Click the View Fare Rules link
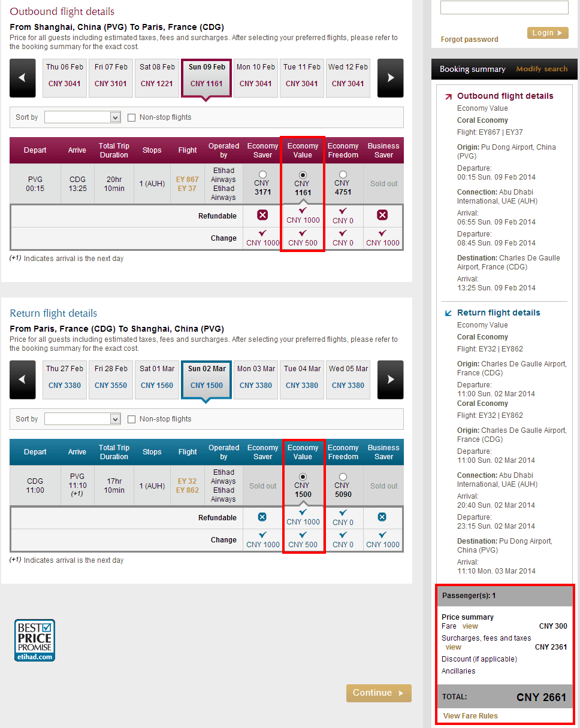 point(470,715)
